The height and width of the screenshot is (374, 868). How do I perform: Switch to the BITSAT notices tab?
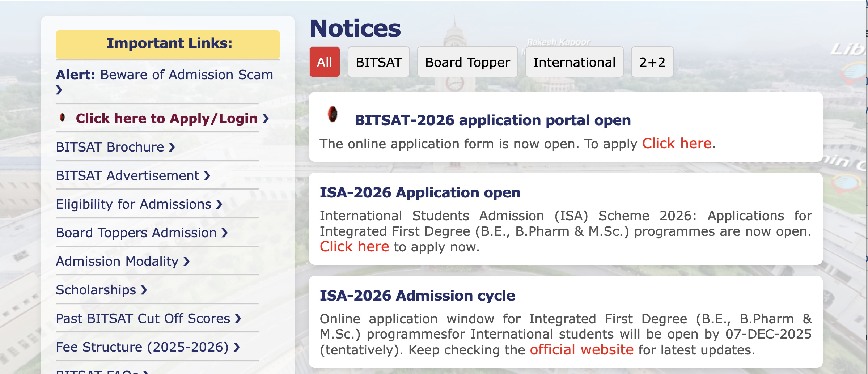pyautogui.click(x=378, y=62)
